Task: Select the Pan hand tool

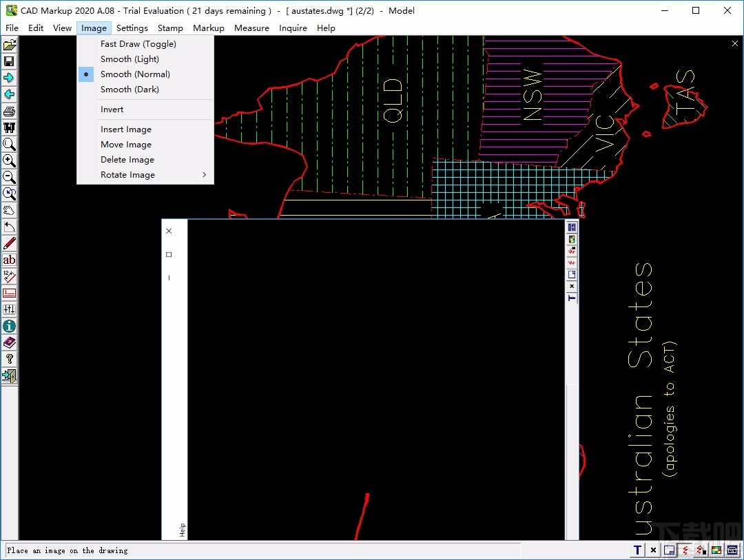Action: click(9, 210)
